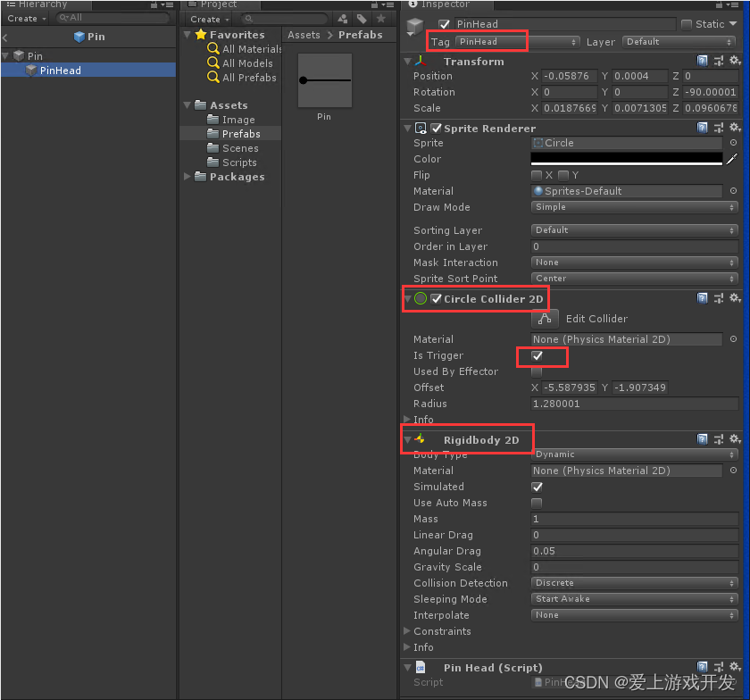Lock the Inspector panel

pos(719,4)
